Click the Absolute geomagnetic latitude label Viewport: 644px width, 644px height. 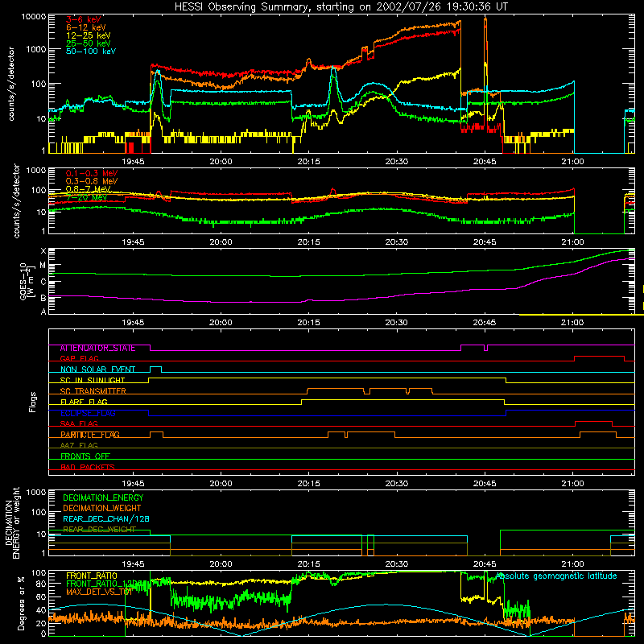(556, 576)
